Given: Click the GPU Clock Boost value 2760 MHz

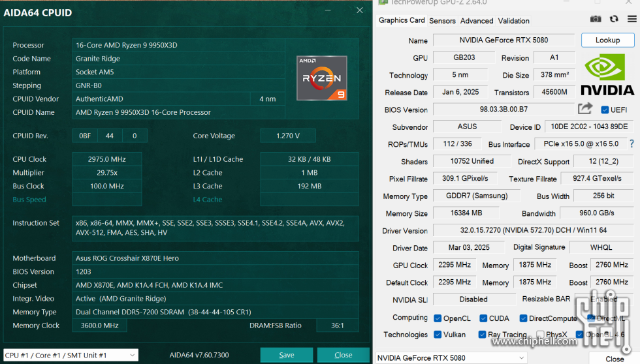Looking at the screenshot, I should pyautogui.click(x=611, y=265).
